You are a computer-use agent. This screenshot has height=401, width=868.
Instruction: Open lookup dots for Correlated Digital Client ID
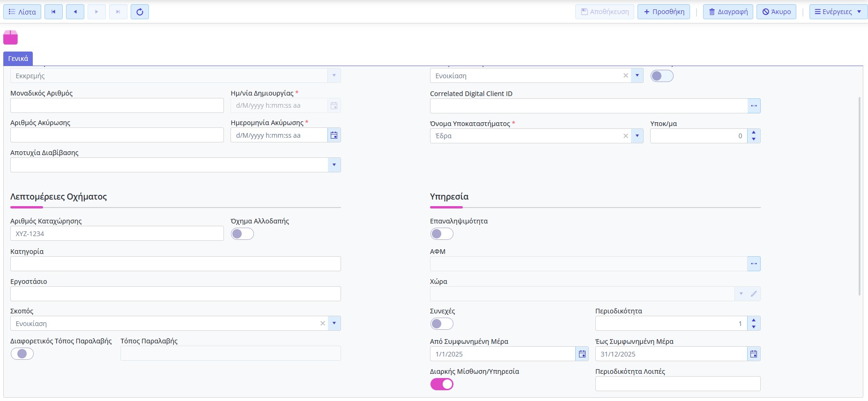(x=754, y=106)
